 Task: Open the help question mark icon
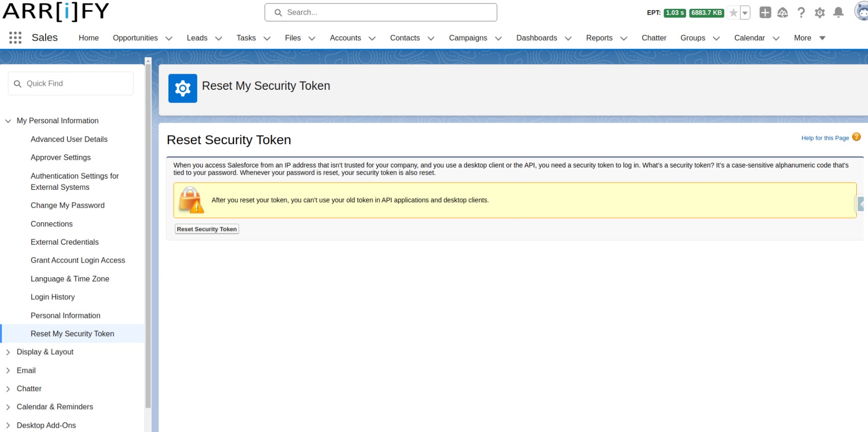tap(801, 13)
